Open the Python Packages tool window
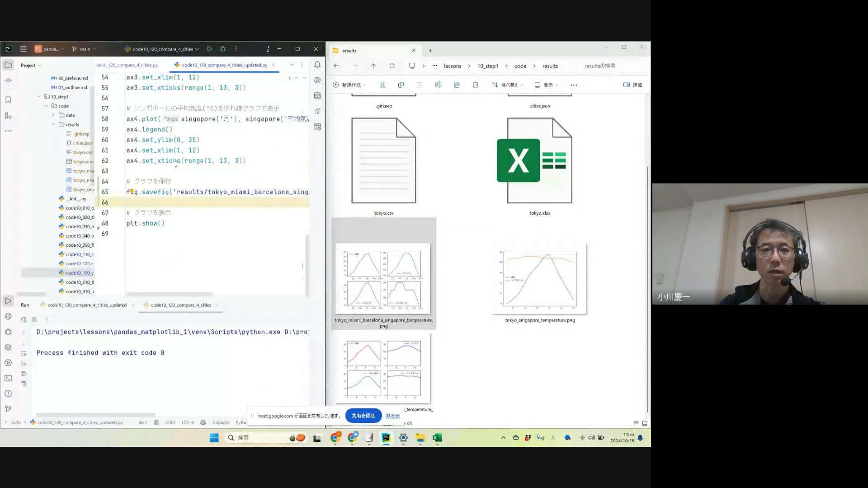This screenshot has height=488, width=868. (8, 347)
